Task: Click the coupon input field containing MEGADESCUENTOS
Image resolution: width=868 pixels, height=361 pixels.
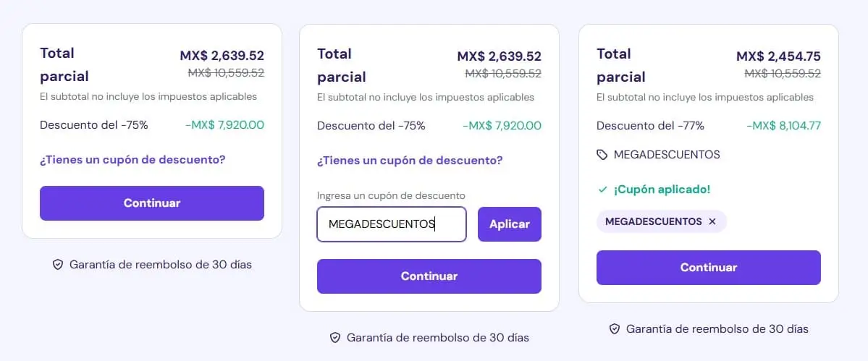Action: 392,224
